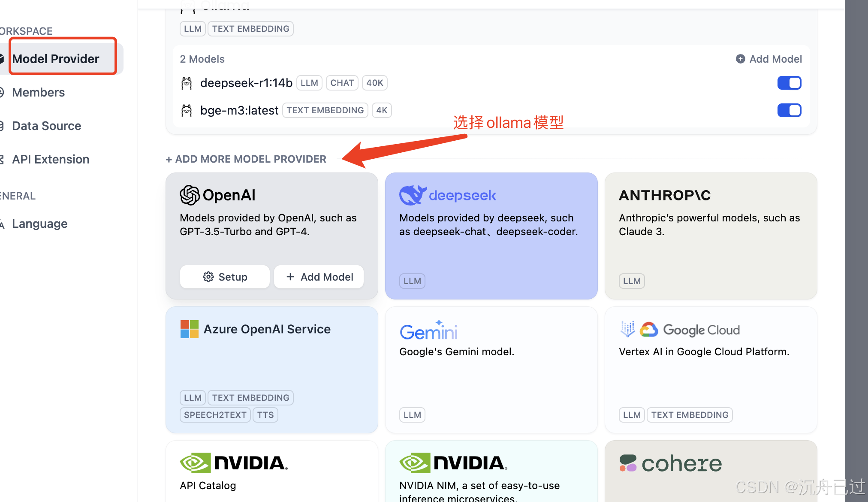Go to the Members section
Image resolution: width=868 pixels, height=502 pixels.
click(38, 92)
